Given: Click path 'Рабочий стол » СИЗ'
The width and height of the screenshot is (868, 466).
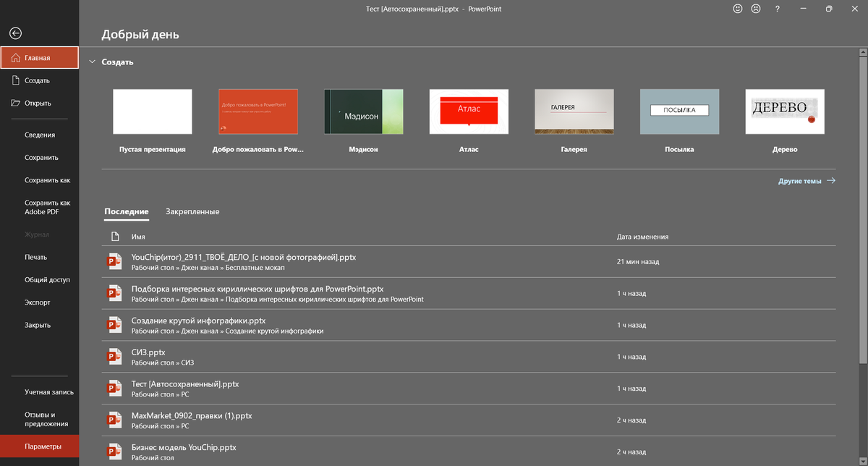Looking at the screenshot, I should tap(163, 363).
